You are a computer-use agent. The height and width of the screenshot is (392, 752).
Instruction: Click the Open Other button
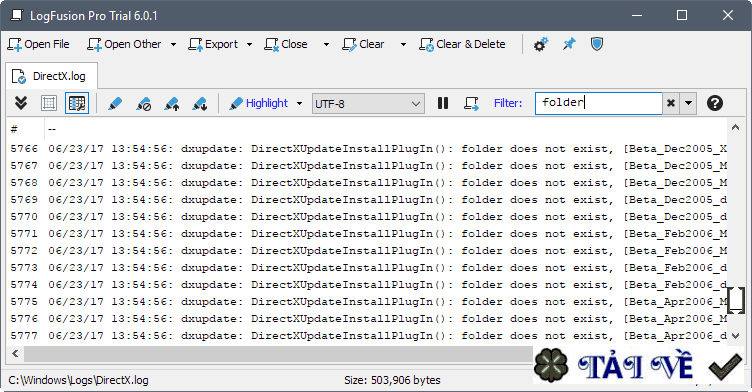(x=124, y=44)
